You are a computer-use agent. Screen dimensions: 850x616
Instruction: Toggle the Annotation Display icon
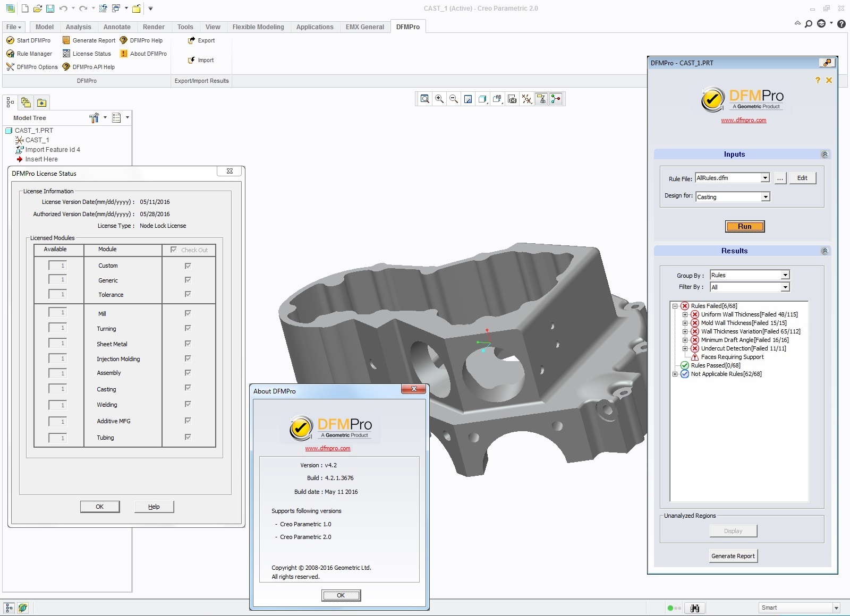[x=541, y=99]
